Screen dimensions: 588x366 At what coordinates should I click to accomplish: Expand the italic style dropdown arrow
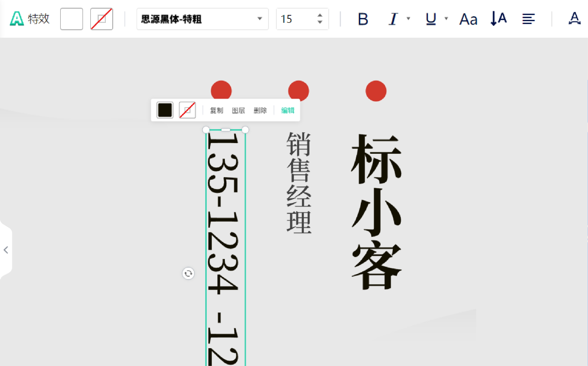(x=408, y=19)
